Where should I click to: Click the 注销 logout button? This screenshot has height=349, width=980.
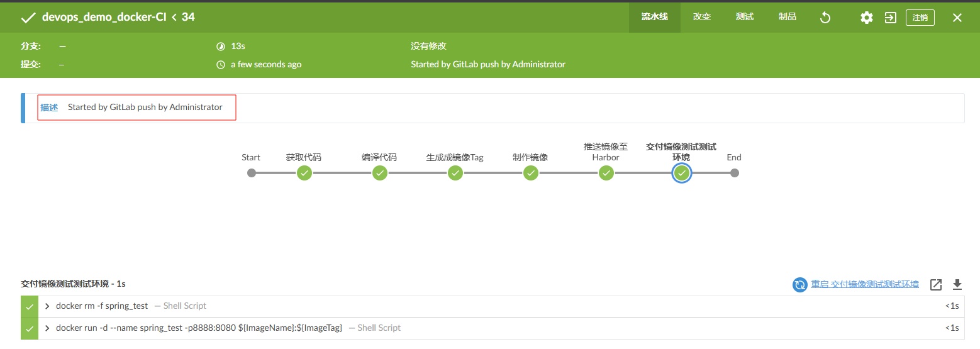click(920, 18)
